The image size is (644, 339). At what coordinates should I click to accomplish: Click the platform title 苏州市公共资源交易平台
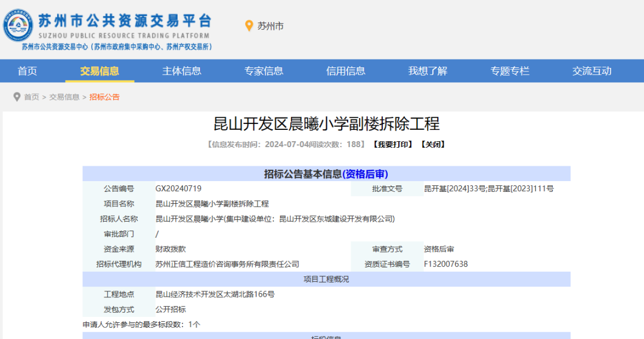(x=125, y=21)
